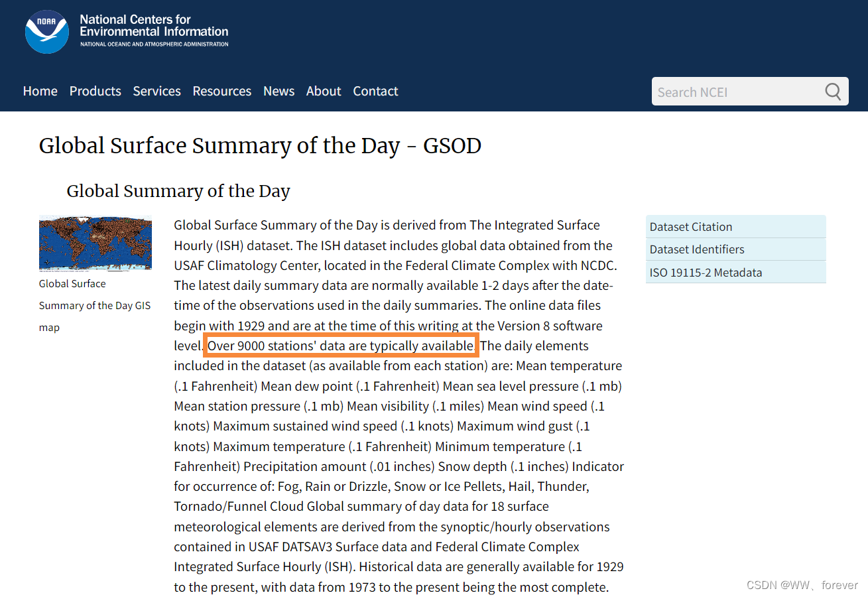Click the National Oceanic and Atmospheric Administration tagline
This screenshot has height=597, width=868.
tap(154, 44)
